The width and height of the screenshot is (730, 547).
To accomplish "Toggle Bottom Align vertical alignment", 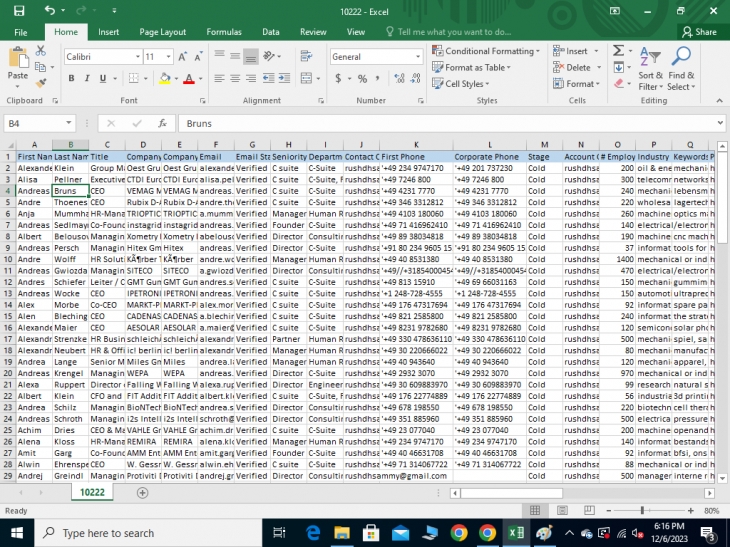I will [x=250, y=56].
